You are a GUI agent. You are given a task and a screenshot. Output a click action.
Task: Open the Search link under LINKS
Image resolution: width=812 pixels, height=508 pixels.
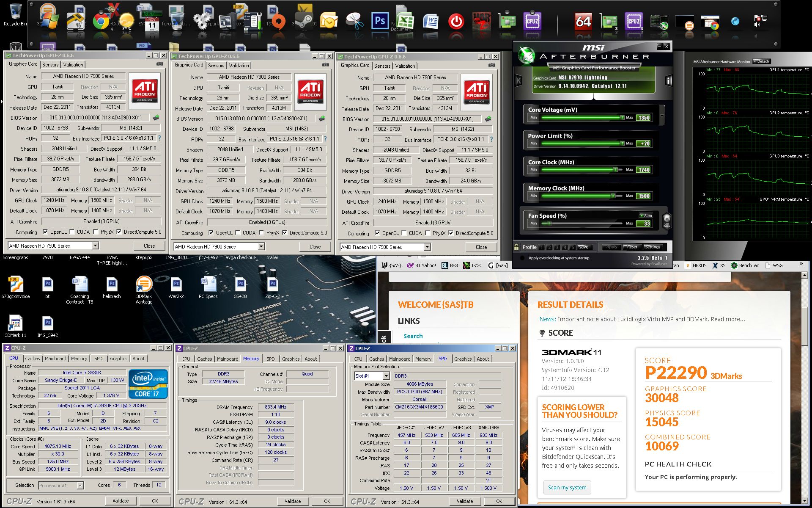tap(413, 336)
